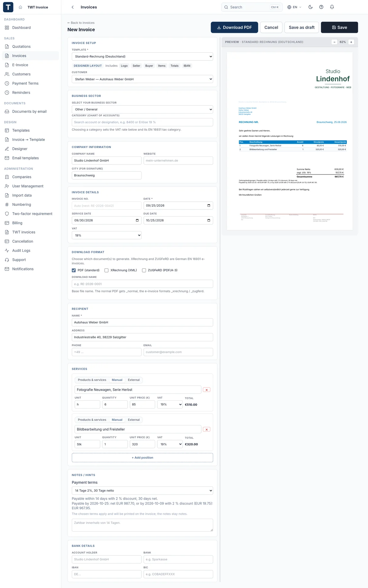Screen dimensions: 368x588
Task: Open VAT dropdown for Fotografie Neuwagen item
Action: click(x=170, y=405)
